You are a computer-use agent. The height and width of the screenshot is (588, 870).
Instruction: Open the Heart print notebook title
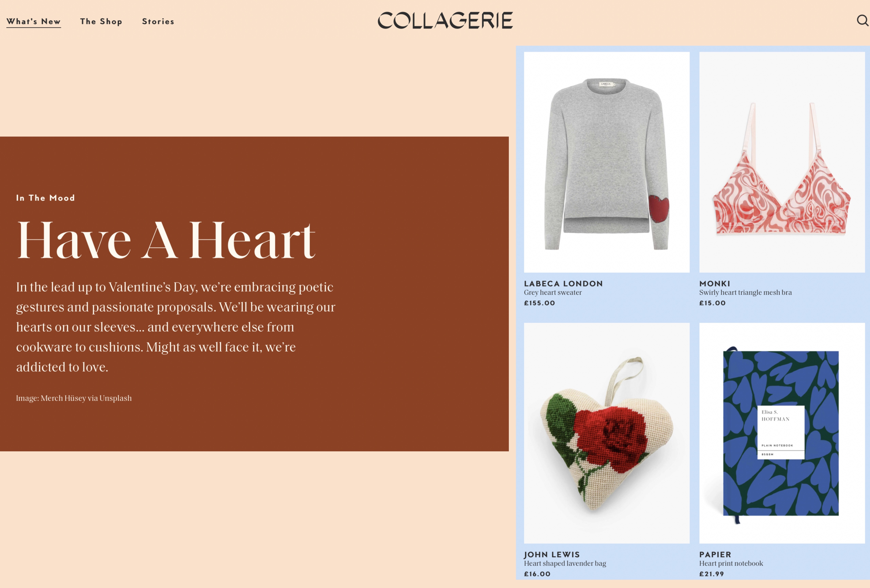(x=731, y=564)
